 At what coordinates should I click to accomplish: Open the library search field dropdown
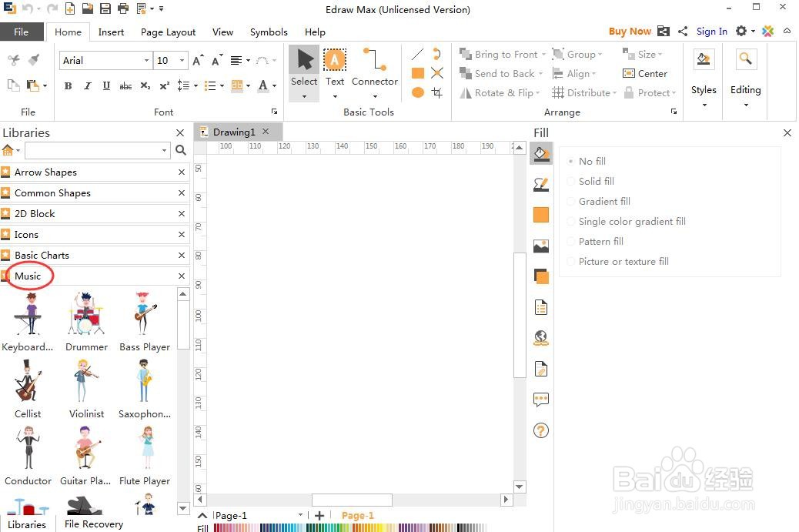[164, 150]
